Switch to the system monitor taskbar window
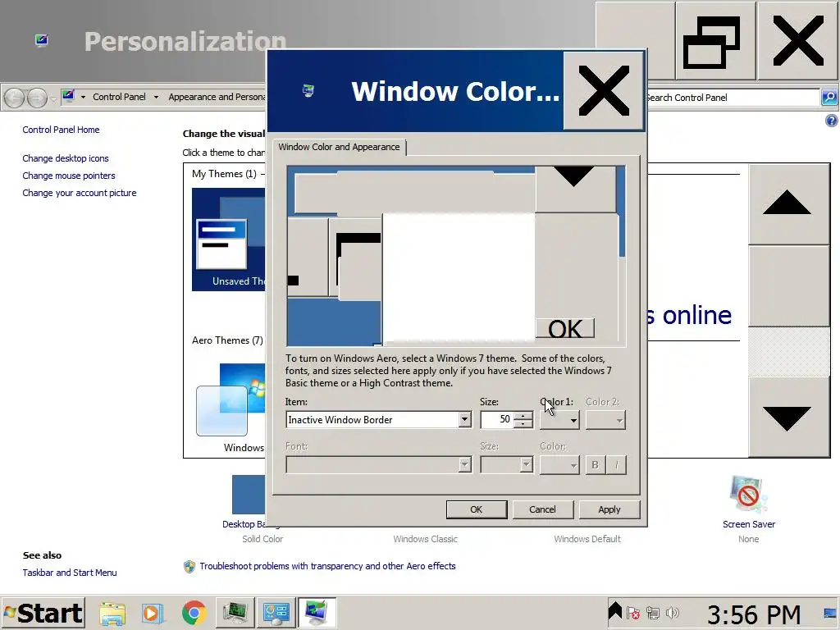 click(235, 613)
